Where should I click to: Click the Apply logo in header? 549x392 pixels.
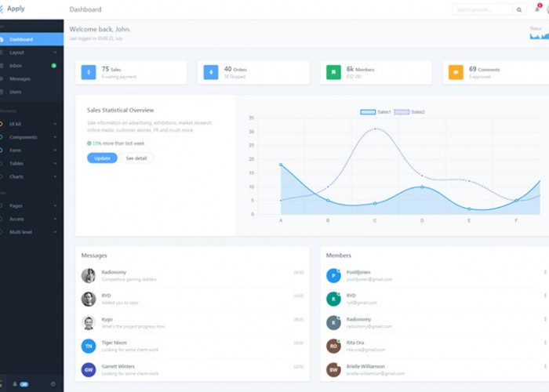(13, 9)
